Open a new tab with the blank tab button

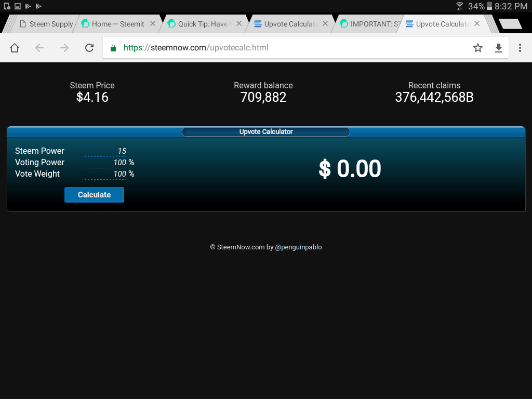[x=510, y=24]
